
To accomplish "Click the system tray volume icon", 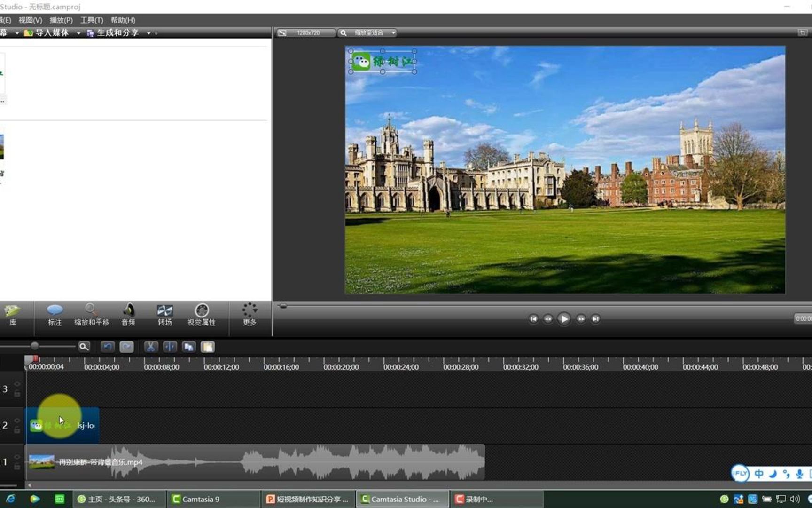I will pos(795,499).
